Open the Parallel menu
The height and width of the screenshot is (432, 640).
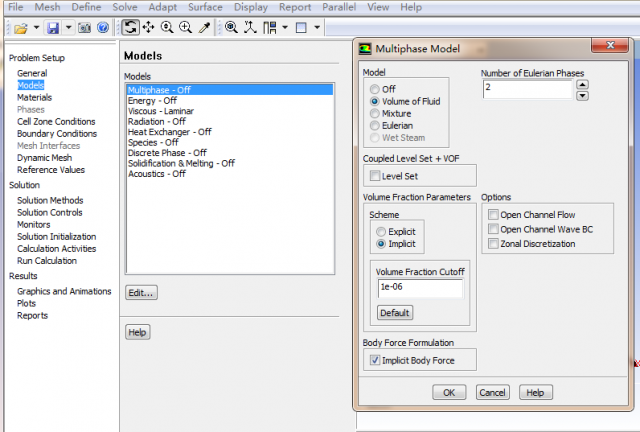pos(338,7)
